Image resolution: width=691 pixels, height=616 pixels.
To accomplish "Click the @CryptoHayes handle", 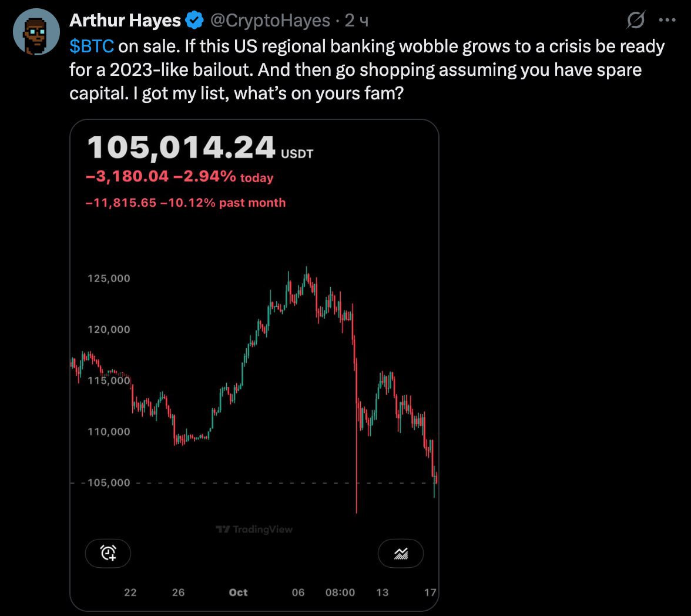I will [x=270, y=21].
